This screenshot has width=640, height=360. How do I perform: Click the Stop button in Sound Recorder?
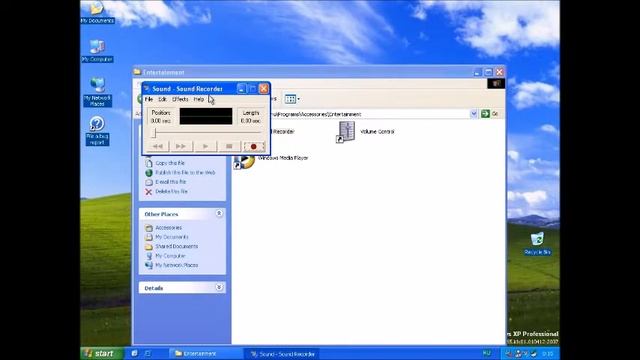coord(229,146)
